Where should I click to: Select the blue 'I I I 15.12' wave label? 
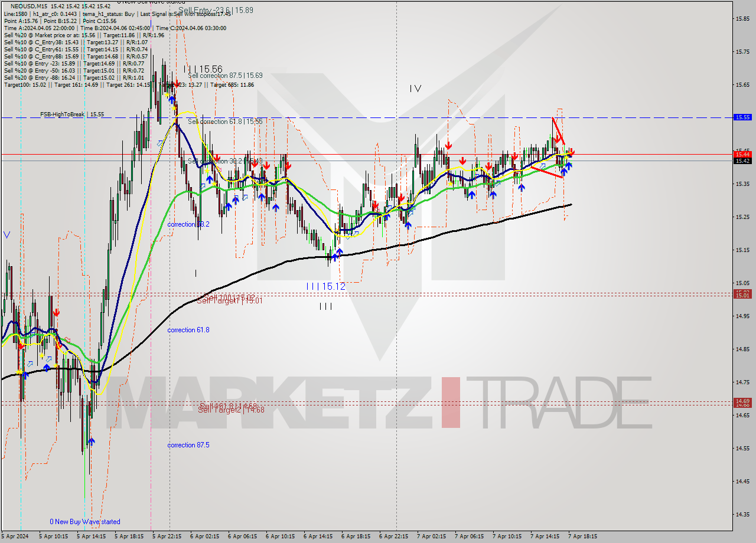tap(325, 286)
